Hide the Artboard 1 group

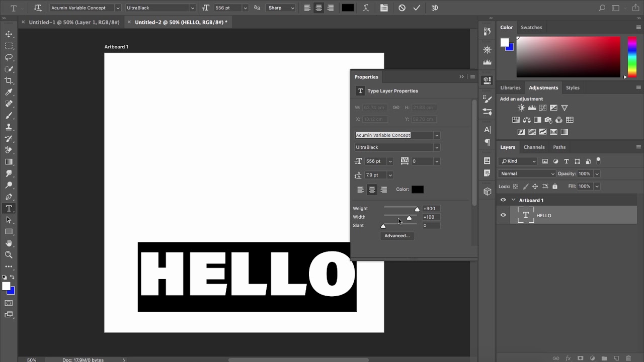503,200
